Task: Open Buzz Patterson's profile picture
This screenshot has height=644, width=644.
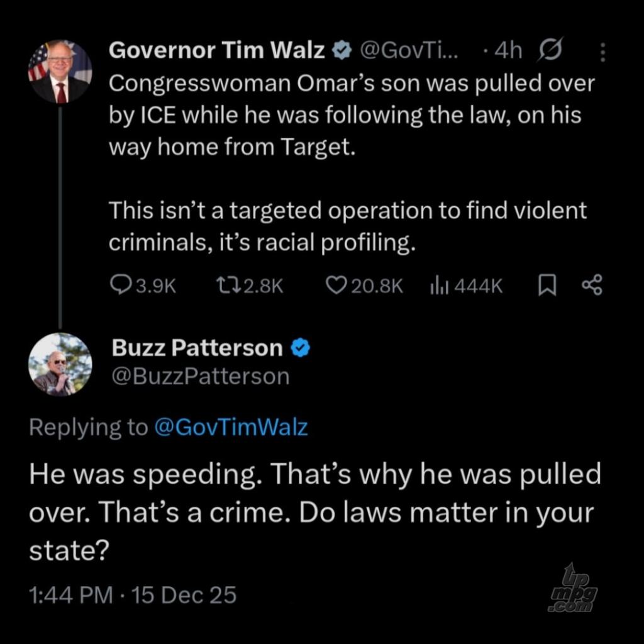Action: pos(60,365)
